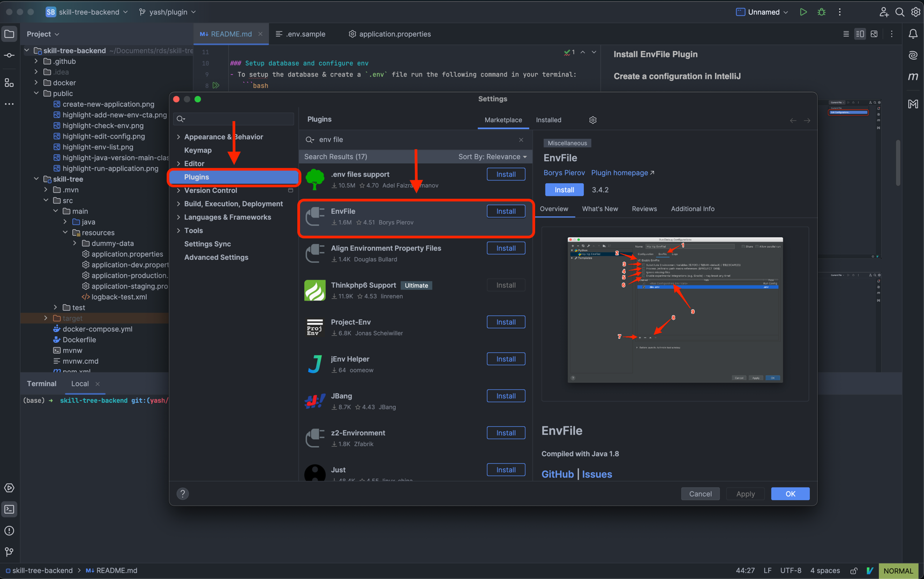
Task: Toggle the Terminal tool window icon
Action: coord(10,509)
